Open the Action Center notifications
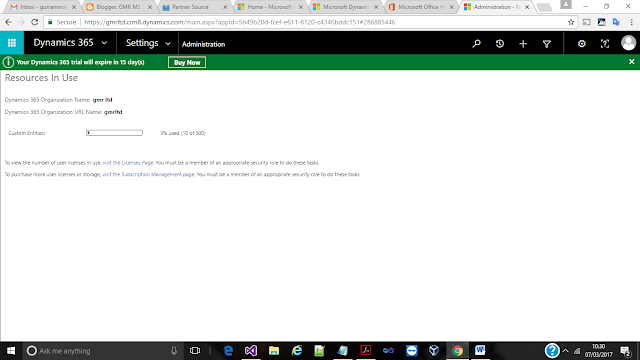This screenshot has width=640, height=360. (626, 351)
